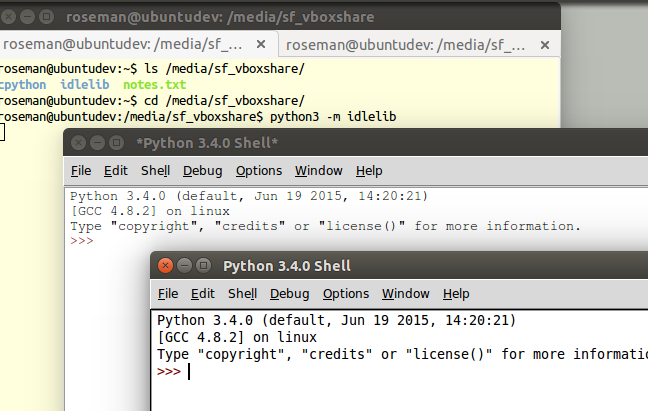Maximize the front Python 3.4.0 Shell window
The width and height of the screenshot is (648, 411).
click(203, 266)
